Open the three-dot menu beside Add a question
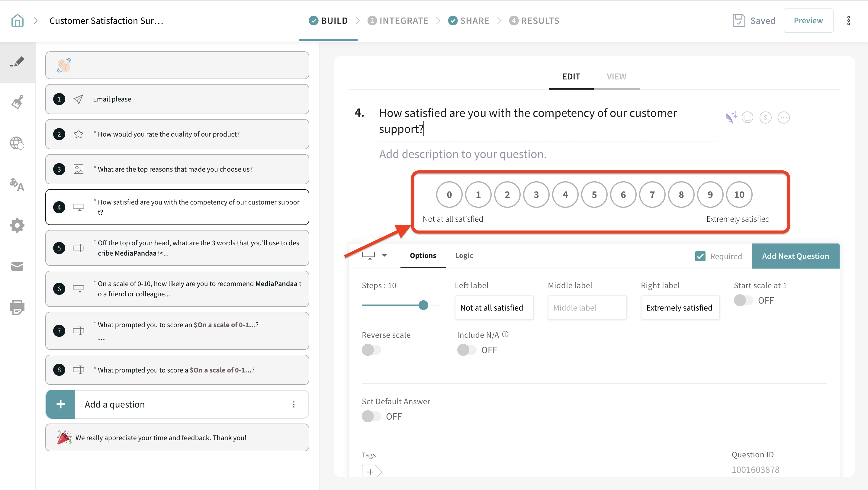This screenshot has height=490, width=868. 294,404
